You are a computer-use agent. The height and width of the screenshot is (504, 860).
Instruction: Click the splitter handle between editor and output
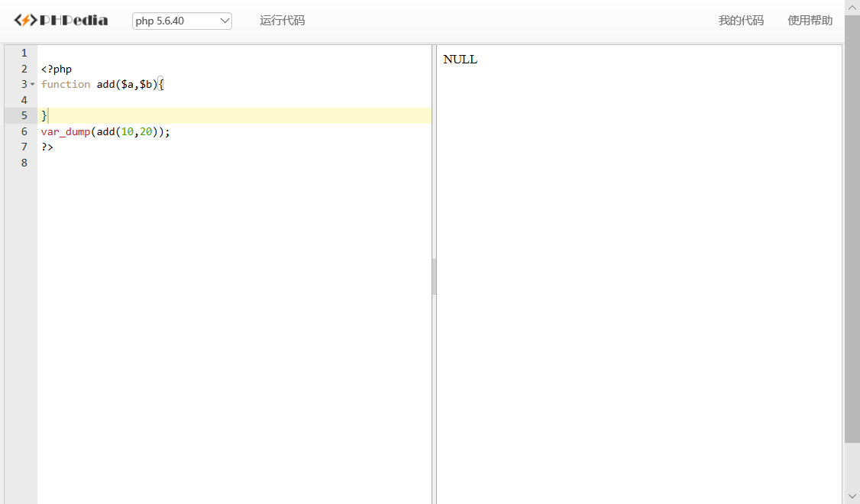[x=435, y=277]
